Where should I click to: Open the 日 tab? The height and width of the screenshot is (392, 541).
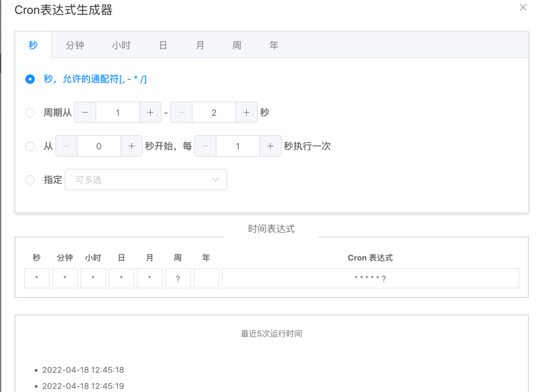tap(163, 45)
